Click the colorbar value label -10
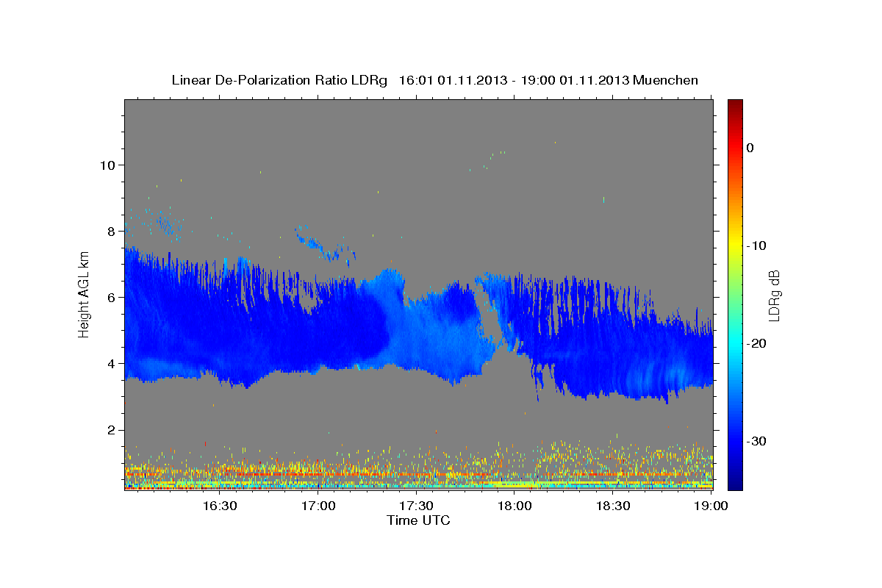The height and width of the screenshot is (588, 882). (x=756, y=245)
